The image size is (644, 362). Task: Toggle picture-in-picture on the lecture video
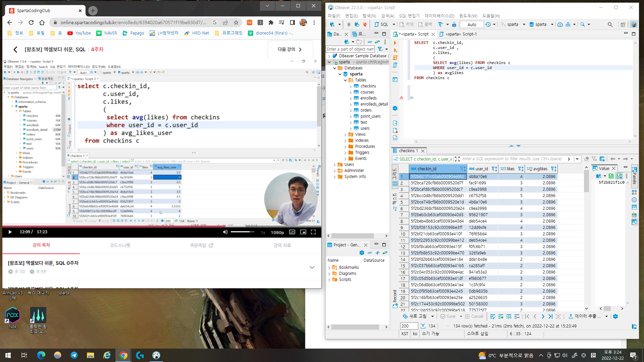pos(303,232)
